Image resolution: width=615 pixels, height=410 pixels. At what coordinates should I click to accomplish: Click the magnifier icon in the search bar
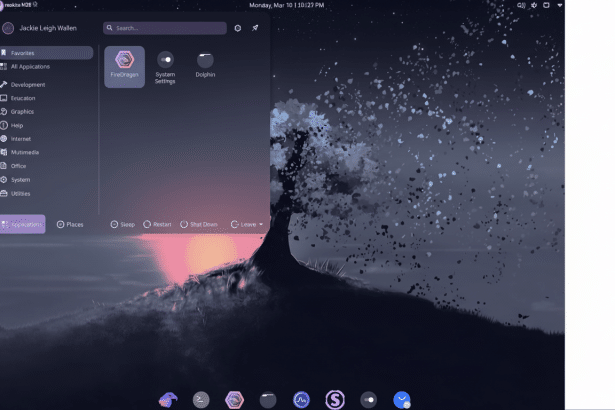pos(109,28)
